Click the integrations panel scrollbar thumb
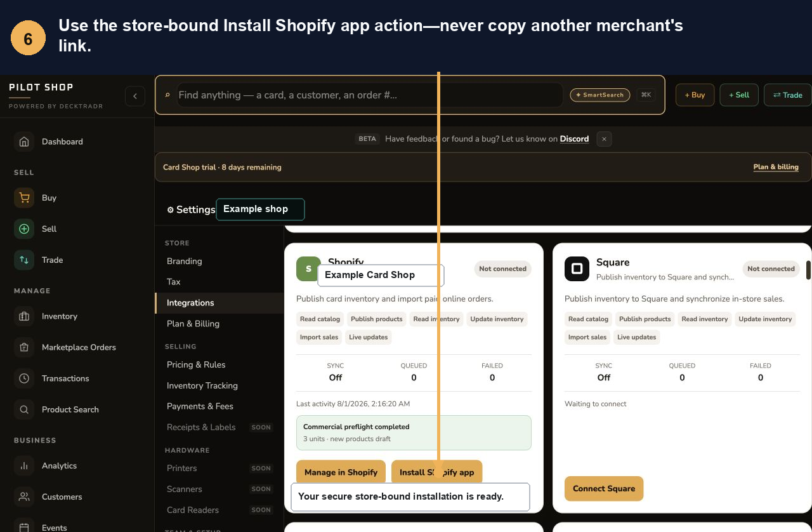 point(808,270)
